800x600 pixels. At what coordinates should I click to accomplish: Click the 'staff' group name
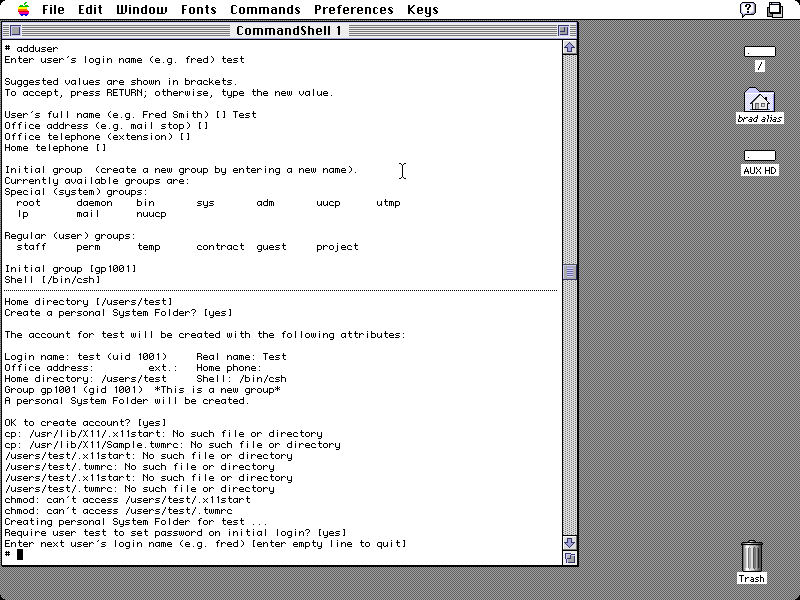[31, 246]
